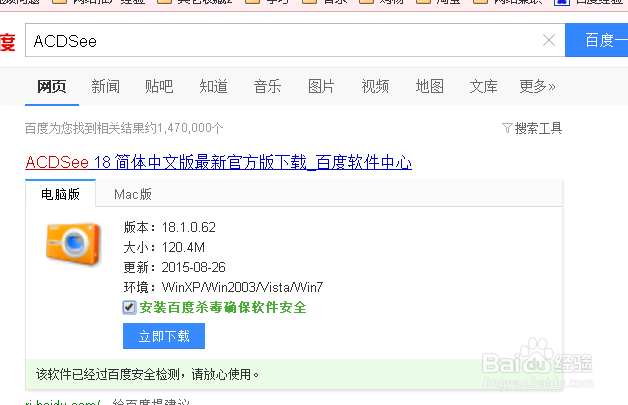Screen dimensions: 628x405
Task: Click the ACDSee camera software icon
Action: pyautogui.click(x=73, y=244)
